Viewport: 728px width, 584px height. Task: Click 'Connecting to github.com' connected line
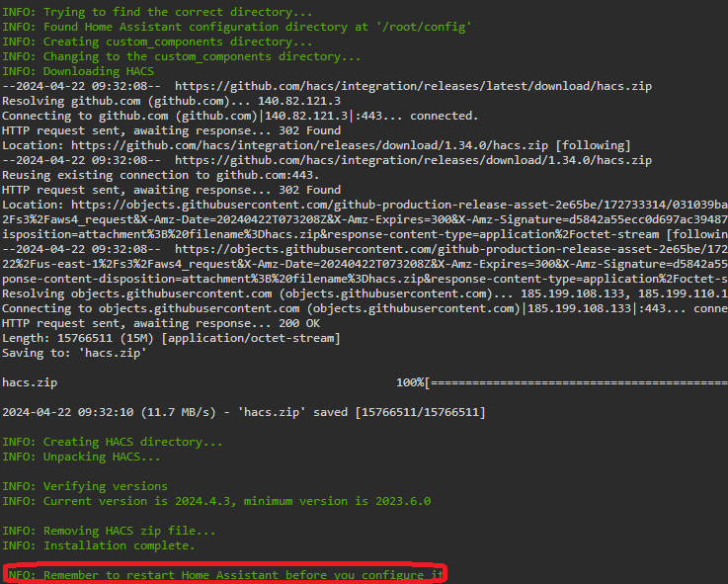(x=240, y=117)
